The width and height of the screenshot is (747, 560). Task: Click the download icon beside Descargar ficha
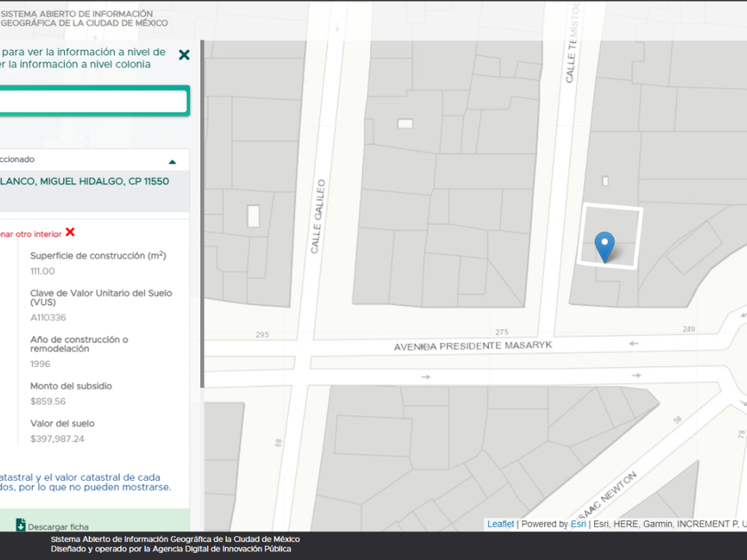point(20,525)
